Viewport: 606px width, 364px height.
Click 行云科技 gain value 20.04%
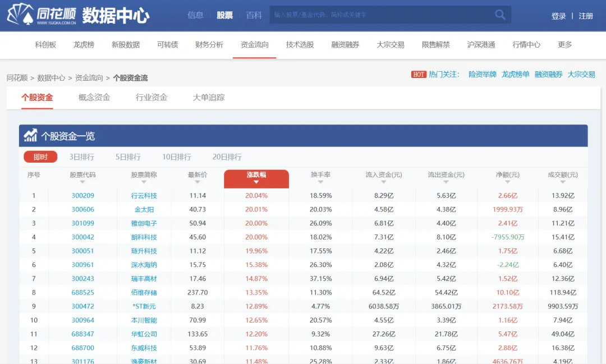coord(256,196)
